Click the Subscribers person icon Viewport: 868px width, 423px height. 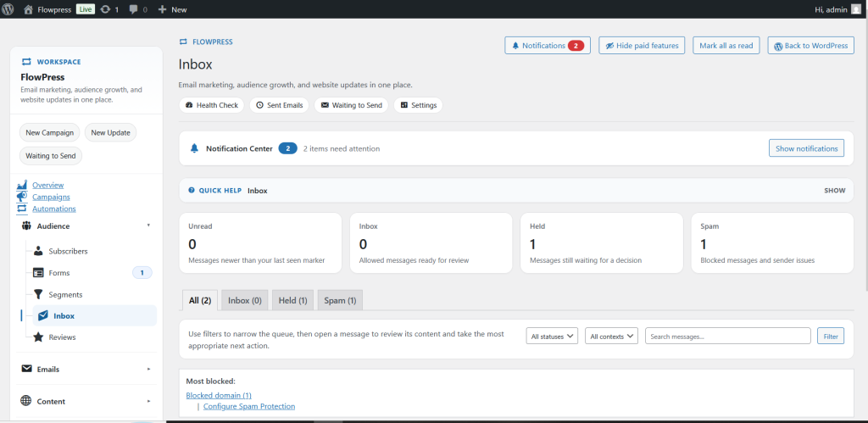(x=38, y=251)
